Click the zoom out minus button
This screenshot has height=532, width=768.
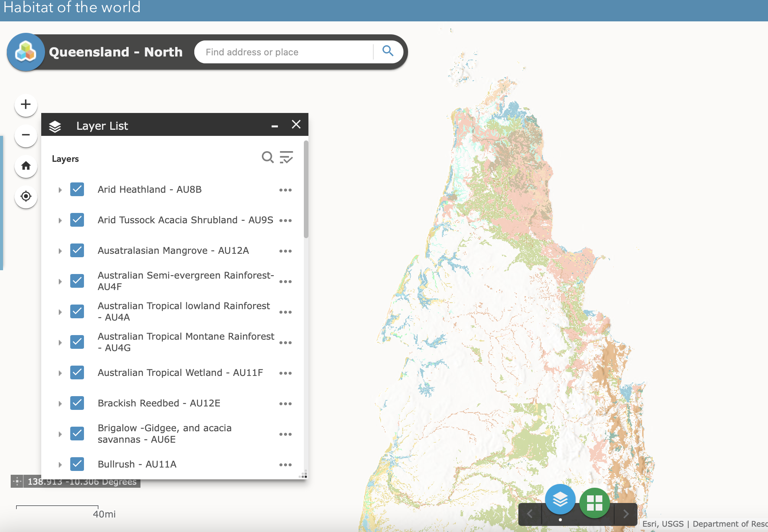[26, 135]
